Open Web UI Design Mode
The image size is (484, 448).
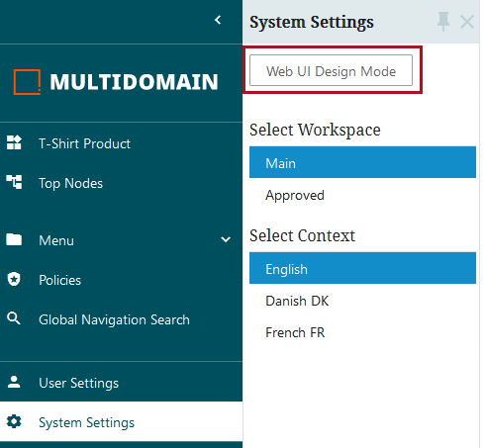pyautogui.click(x=331, y=70)
